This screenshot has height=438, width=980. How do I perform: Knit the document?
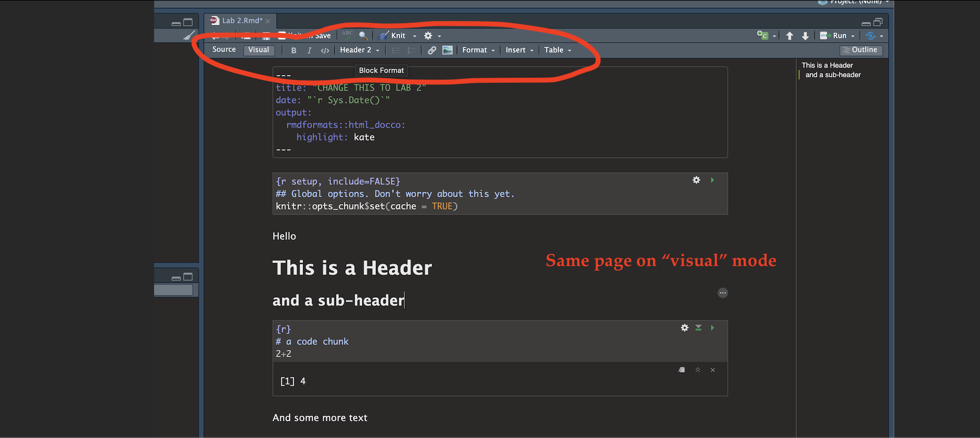click(393, 36)
